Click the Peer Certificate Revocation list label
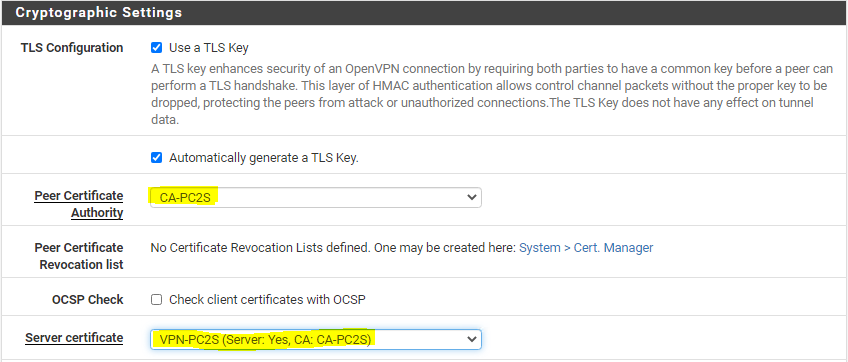The height and width of the screenshot is (362, 848). 79,256
